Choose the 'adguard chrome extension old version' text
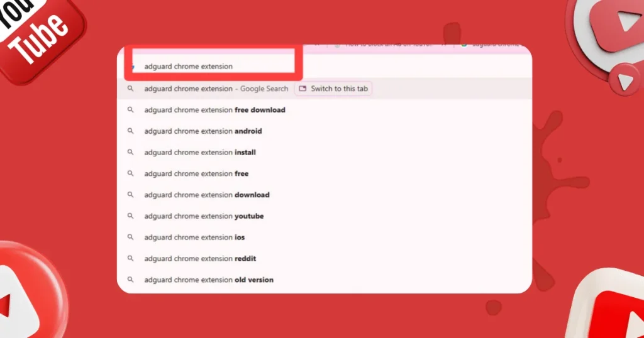The width and height of the screenshot is (644, 338). [209, 280]
